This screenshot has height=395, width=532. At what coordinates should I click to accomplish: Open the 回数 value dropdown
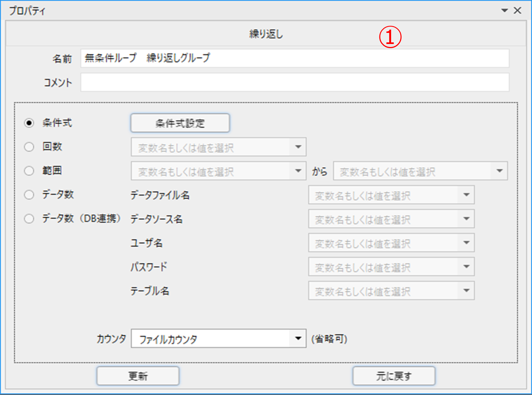point(298,147)
